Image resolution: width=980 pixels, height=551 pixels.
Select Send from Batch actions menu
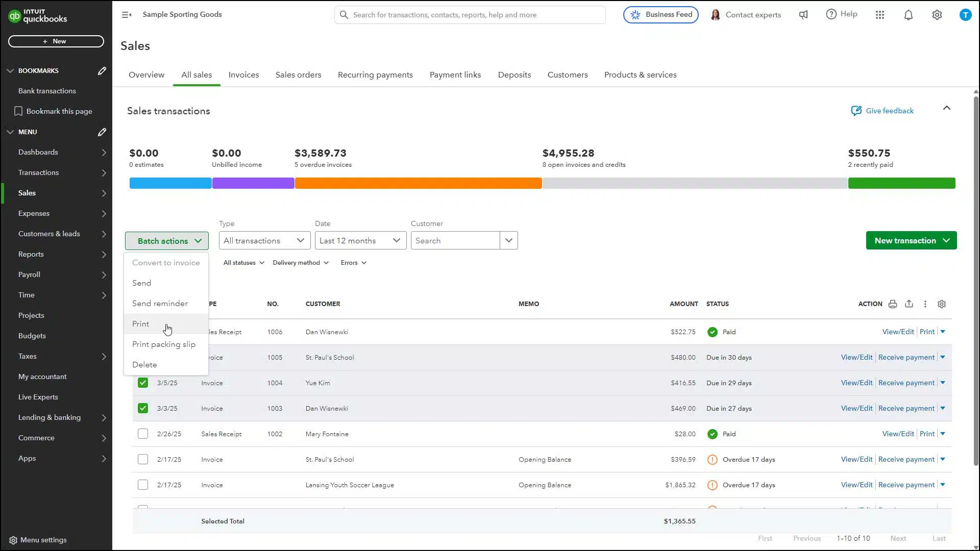(166, 283)
